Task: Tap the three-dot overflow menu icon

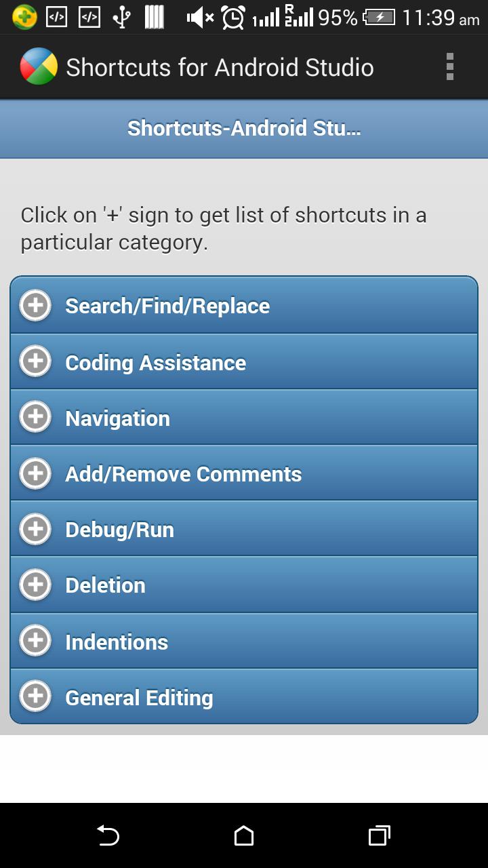Action: (449, 67)
